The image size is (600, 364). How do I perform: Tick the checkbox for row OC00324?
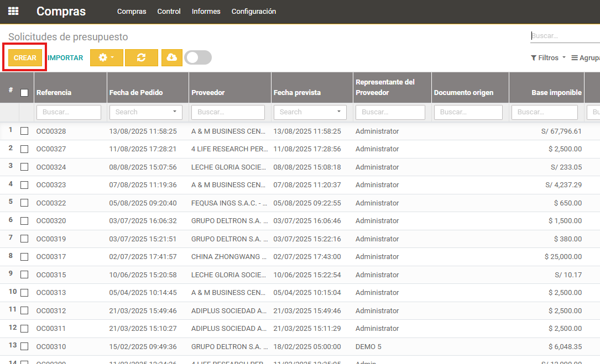pyautogui.click(x=24, y=167)
